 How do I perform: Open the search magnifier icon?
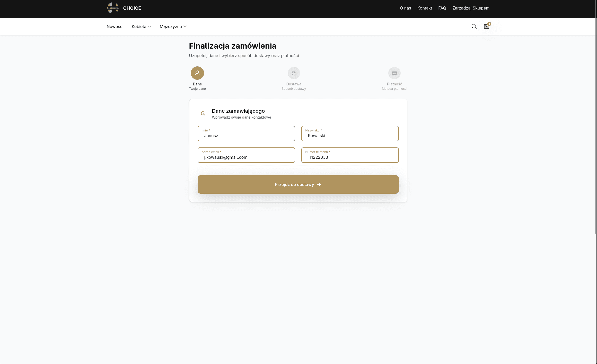[x=474, y=26]
